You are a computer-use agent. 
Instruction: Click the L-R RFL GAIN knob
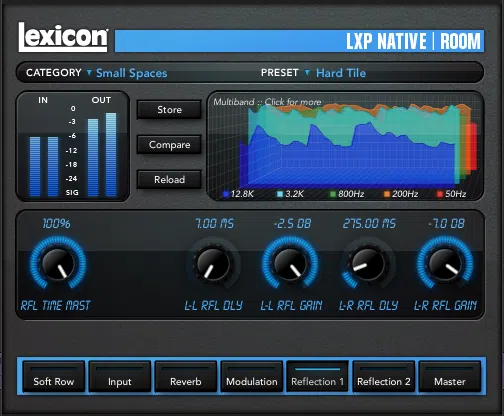click(445, 264)
